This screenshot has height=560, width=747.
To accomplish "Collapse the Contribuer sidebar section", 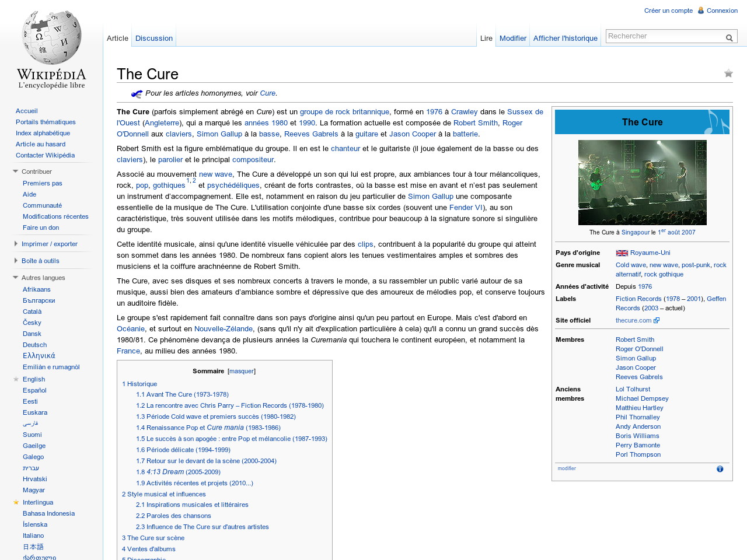I will coord(16,171).
